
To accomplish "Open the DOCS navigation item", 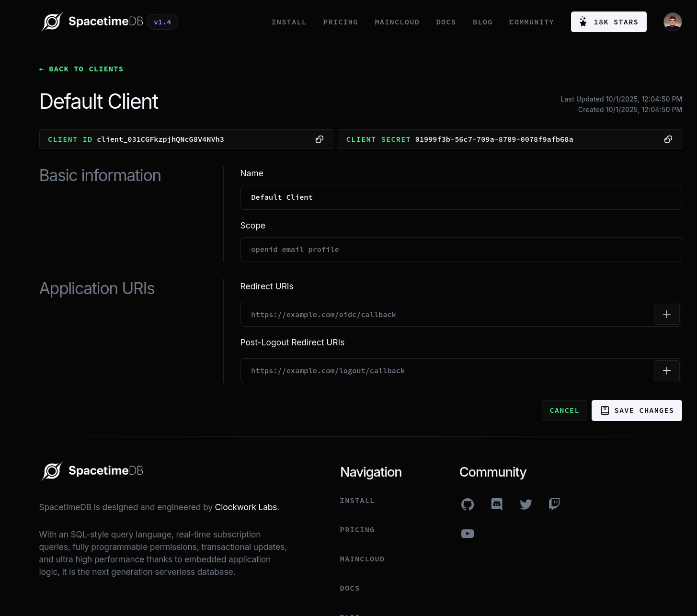I will pyautogui.click(x=446, y=22).
